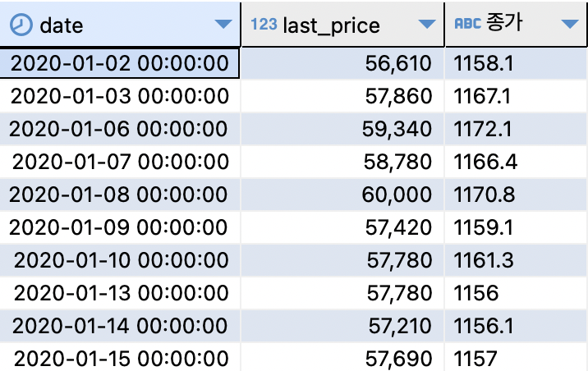Open the last_price column dropdown arrow
This screenshot has width=588, height=371.
[427, 25]
